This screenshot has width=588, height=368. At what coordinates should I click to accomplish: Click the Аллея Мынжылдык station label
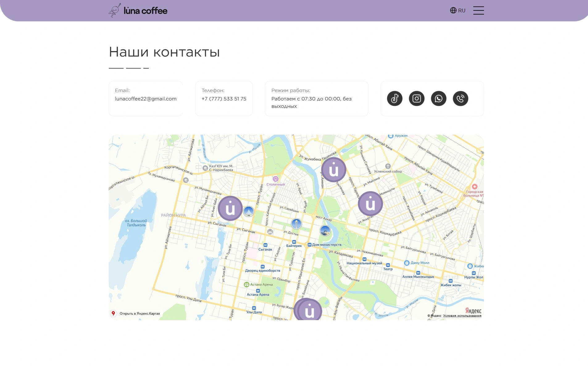(x=418, y=277)
